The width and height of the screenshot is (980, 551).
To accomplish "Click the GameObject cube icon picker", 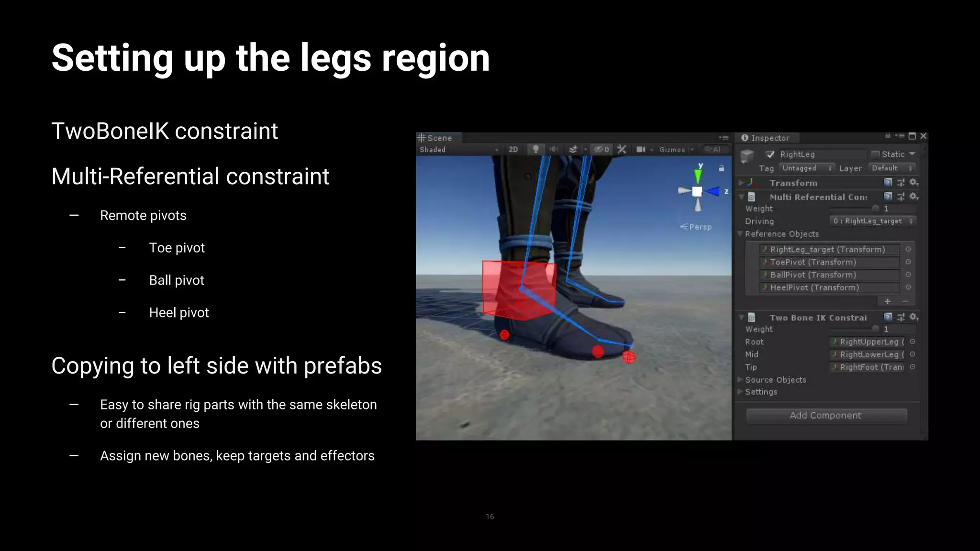I will tap(747, 155).
